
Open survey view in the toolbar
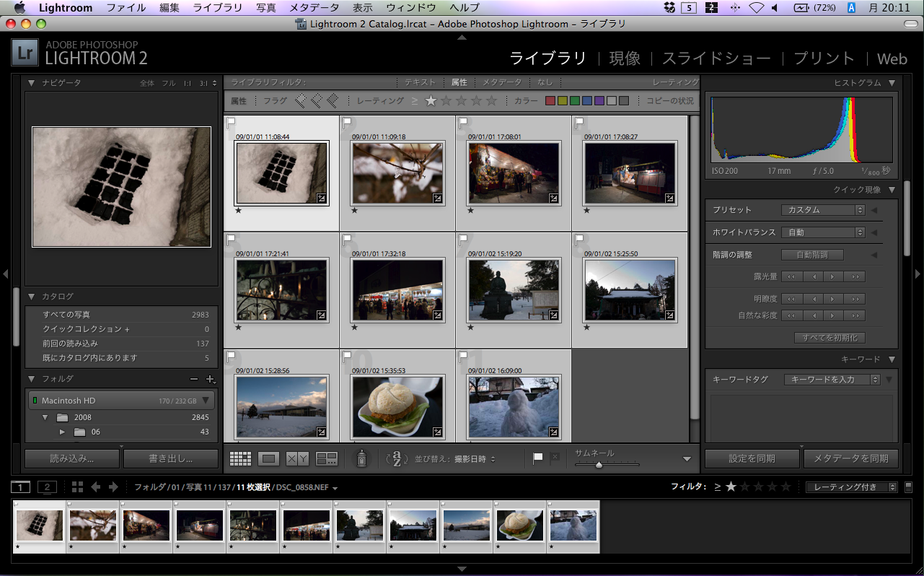pos(327,458)
